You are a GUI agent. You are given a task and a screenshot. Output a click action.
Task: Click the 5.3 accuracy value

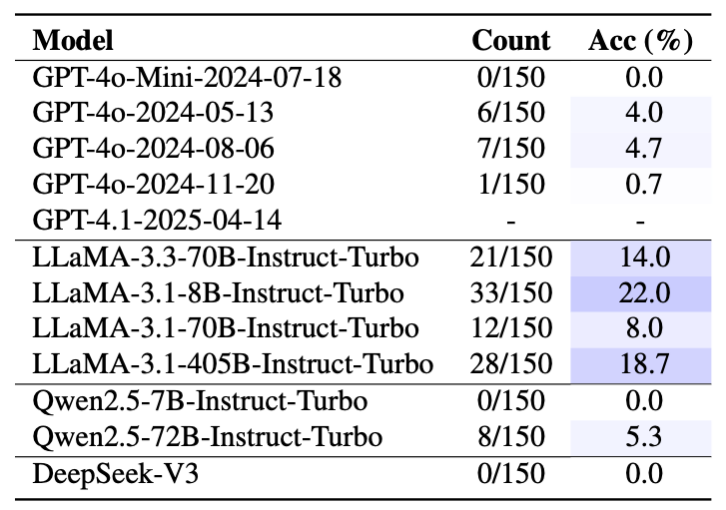pyautogui.click(x=644, y=437)
